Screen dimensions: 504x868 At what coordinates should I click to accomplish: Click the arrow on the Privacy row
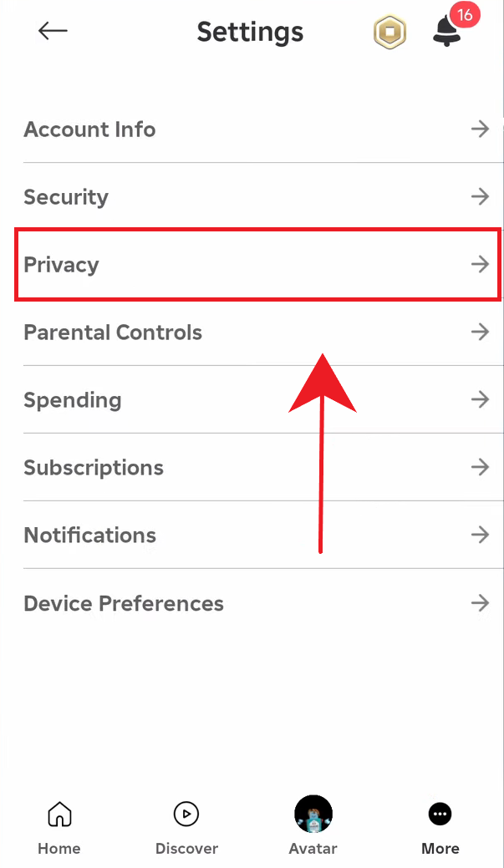point(480,265)
